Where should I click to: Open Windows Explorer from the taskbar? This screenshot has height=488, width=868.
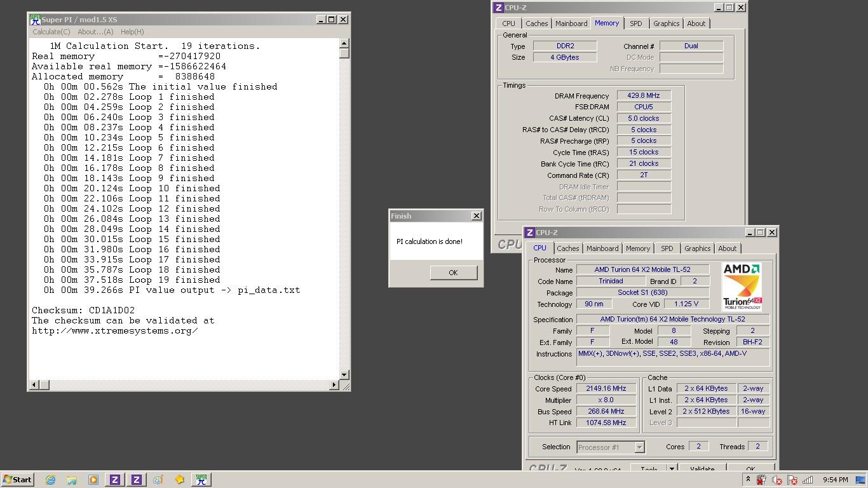pos(72,480)
